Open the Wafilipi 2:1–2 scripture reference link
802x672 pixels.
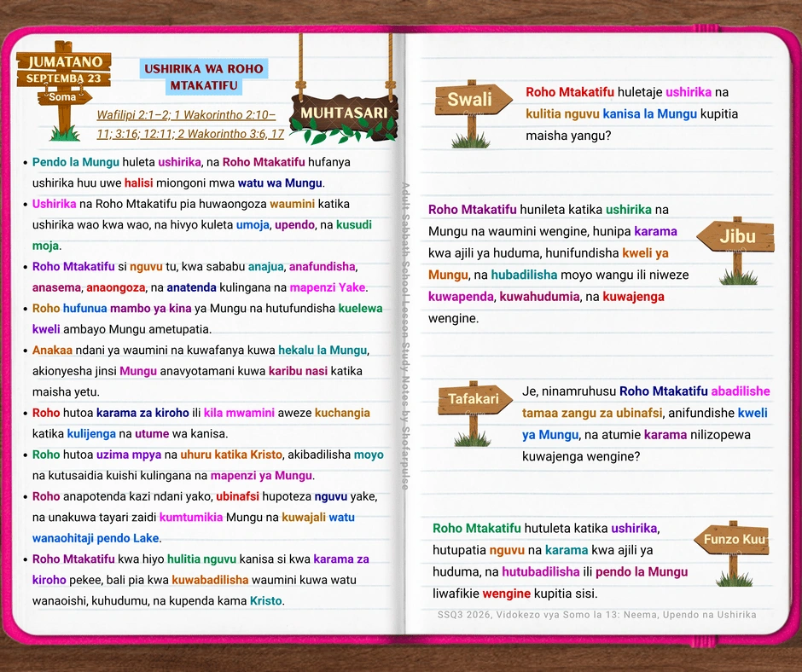coord(133,115)
